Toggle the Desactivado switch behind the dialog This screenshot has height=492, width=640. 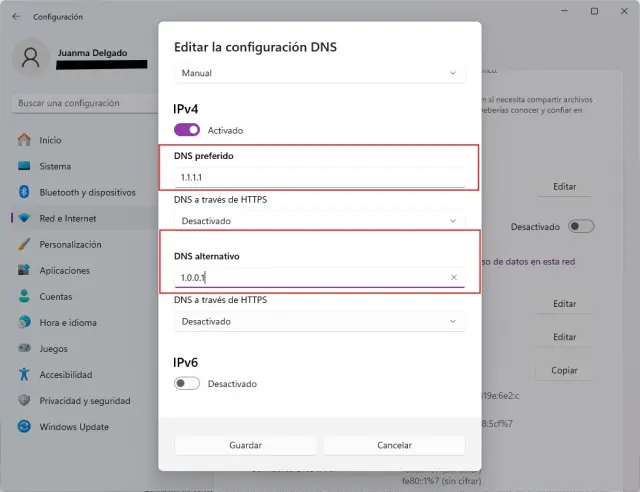(580, 227)
